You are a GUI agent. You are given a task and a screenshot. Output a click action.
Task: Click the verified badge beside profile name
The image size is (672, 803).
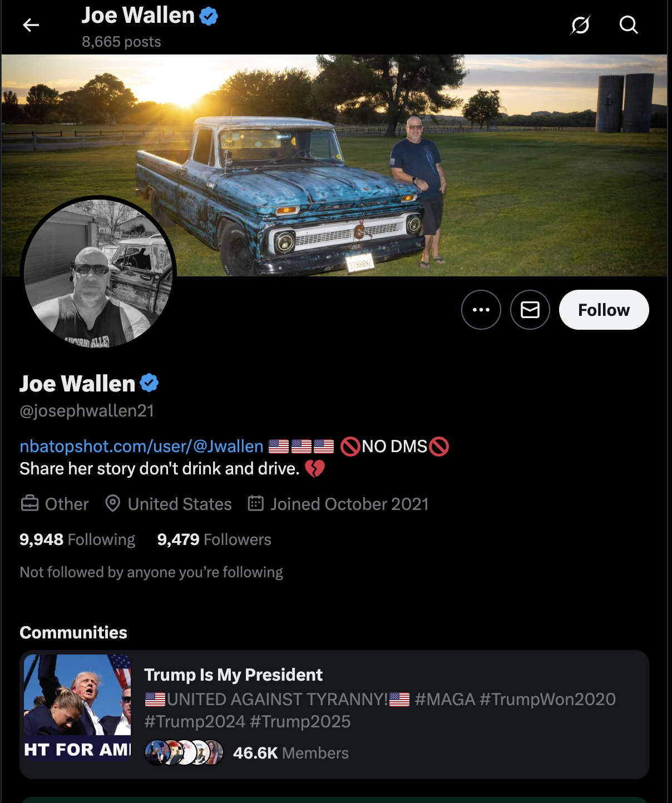pyautogui.click(x=149, y=383)
